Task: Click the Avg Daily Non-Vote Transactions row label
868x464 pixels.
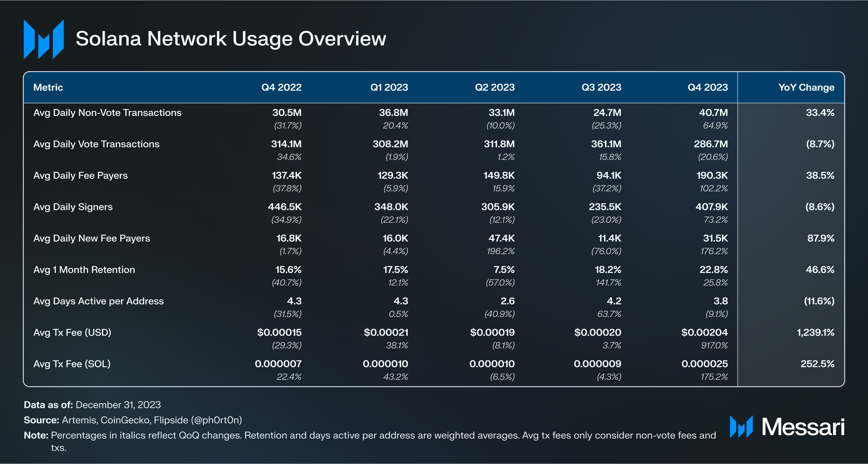Action: click(x=107, y=113)
